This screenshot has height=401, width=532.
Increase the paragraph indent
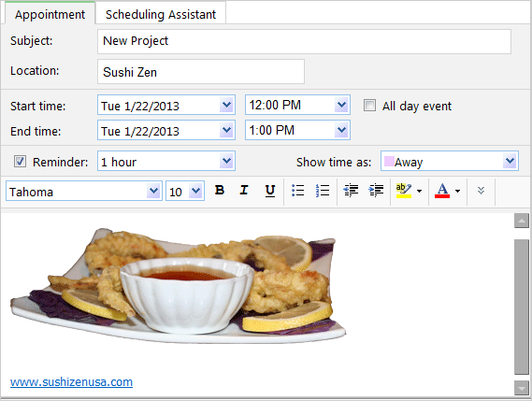pos(376,191)
